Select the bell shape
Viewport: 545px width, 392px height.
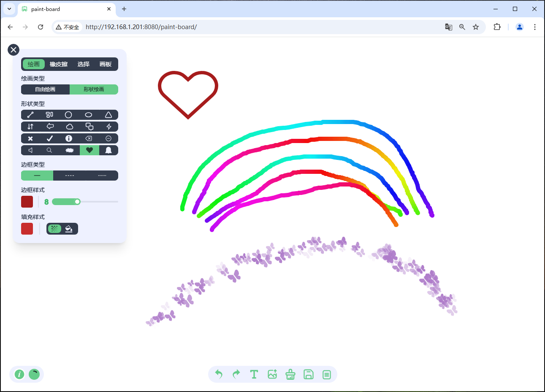point(108,150)
